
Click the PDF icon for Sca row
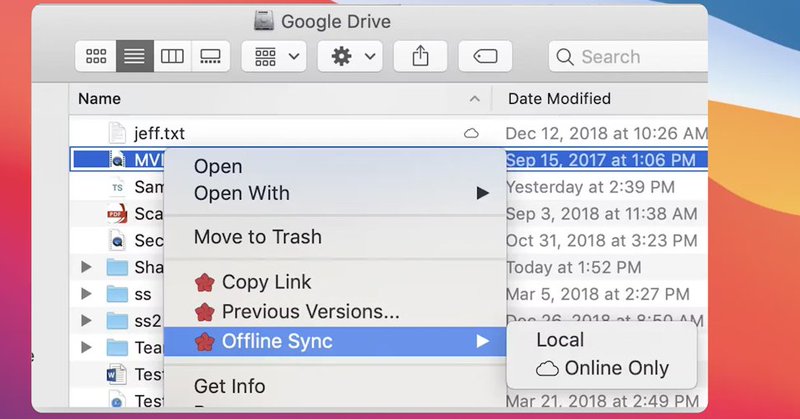click(117, 213)
